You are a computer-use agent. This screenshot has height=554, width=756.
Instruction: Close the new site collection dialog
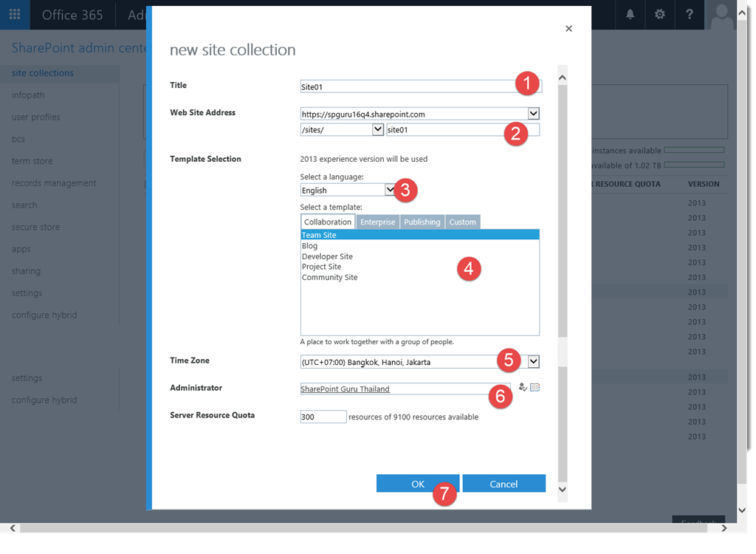click(569, 29)
